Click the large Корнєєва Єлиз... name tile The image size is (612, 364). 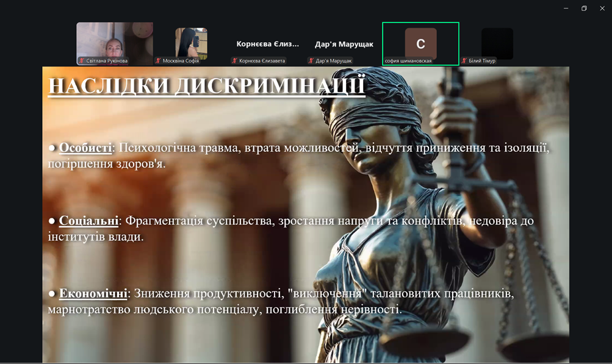pos(268,44)
